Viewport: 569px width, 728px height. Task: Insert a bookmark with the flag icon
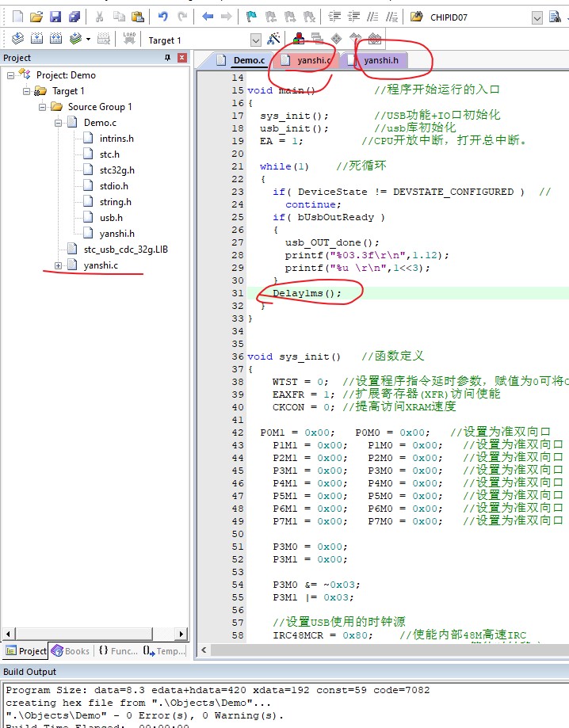[251, 17]
